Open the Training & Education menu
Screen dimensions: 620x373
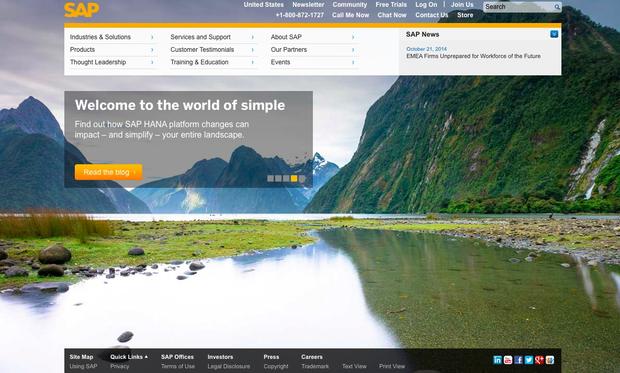(x=212, y=62)
